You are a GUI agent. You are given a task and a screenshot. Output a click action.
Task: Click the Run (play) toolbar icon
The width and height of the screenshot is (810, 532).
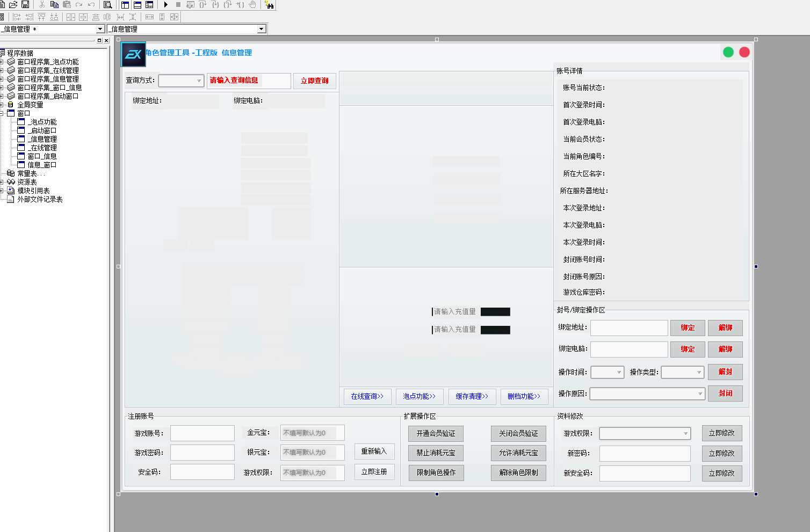(166, 5)
